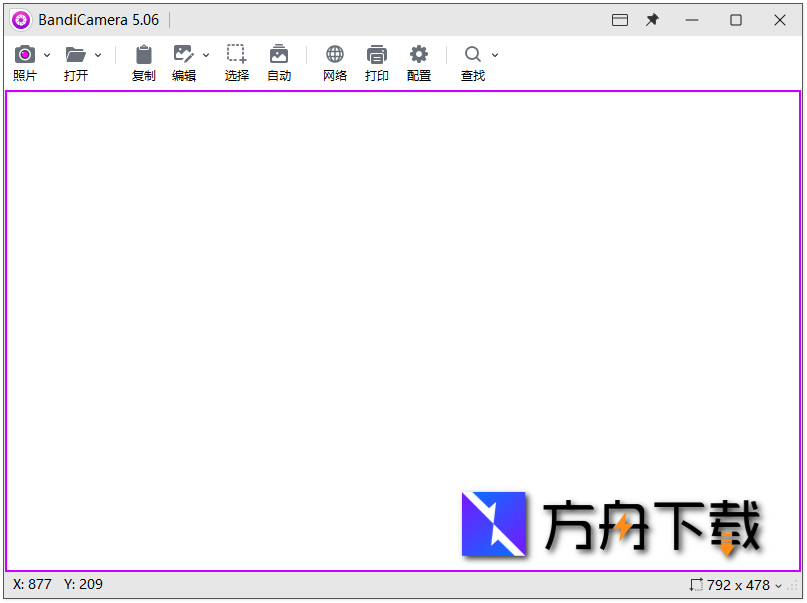Activate the 编辑 edit tool
Image resolution: width=807 pixels, height=603 pixels.
click(184, 55)
